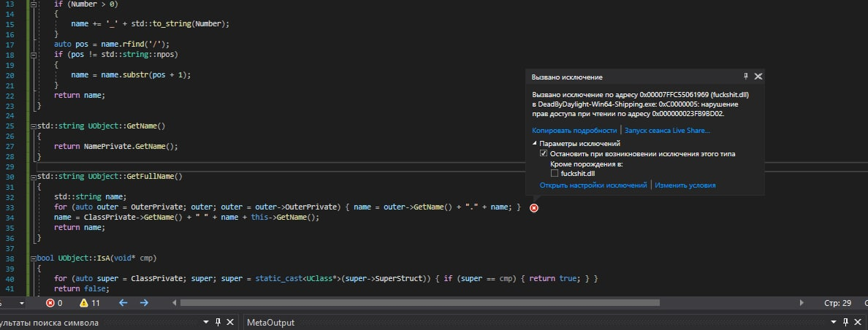The height and width of the screenshot is (330, 868).
Task: Open the MetaOutput panel dropdown menu
Action: point(835,323)
